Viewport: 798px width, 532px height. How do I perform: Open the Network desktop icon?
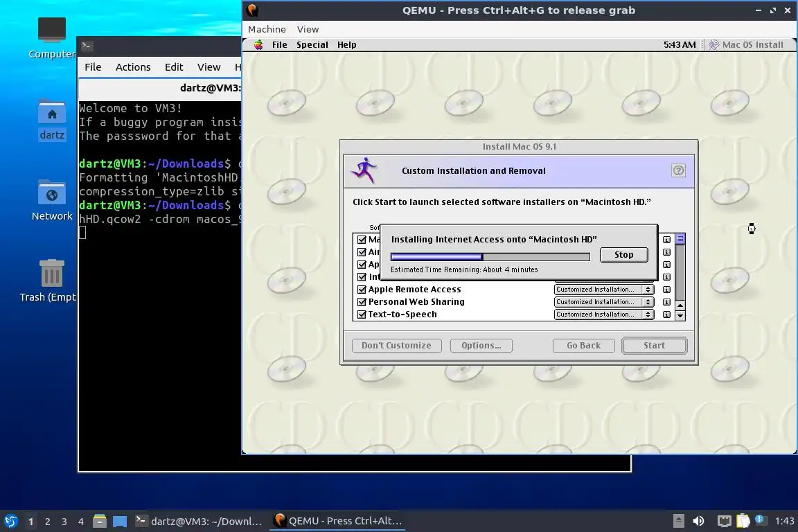(52, 193)
